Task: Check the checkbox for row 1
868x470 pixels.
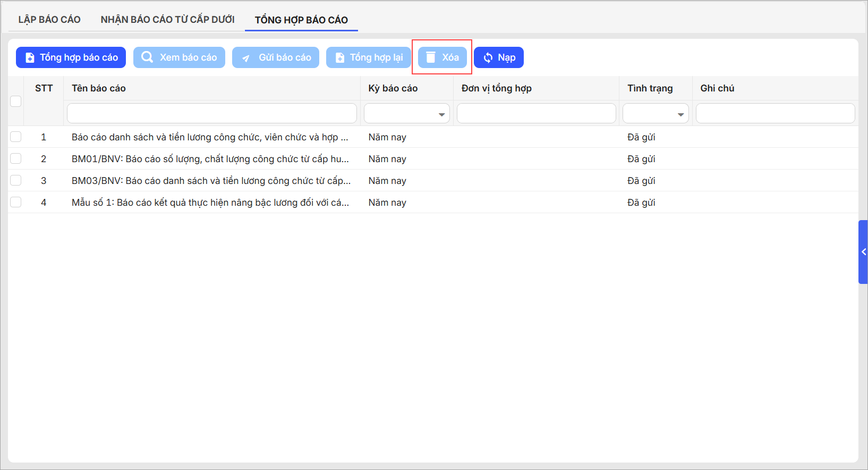Action: [x=16, y=137]
